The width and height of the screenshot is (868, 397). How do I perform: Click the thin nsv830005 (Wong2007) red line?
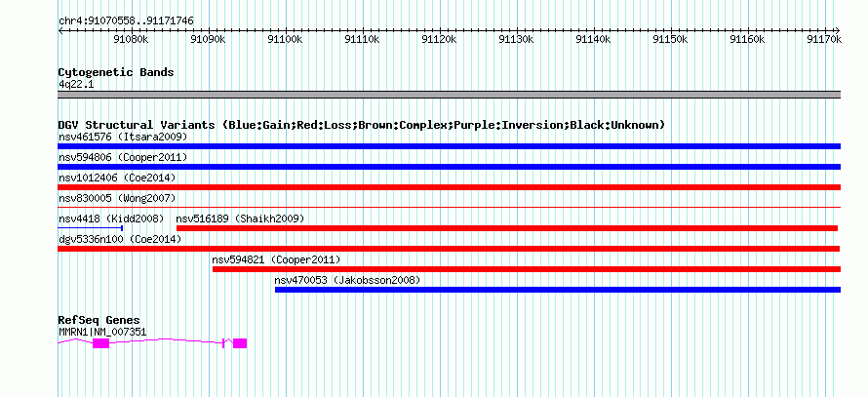449,207
